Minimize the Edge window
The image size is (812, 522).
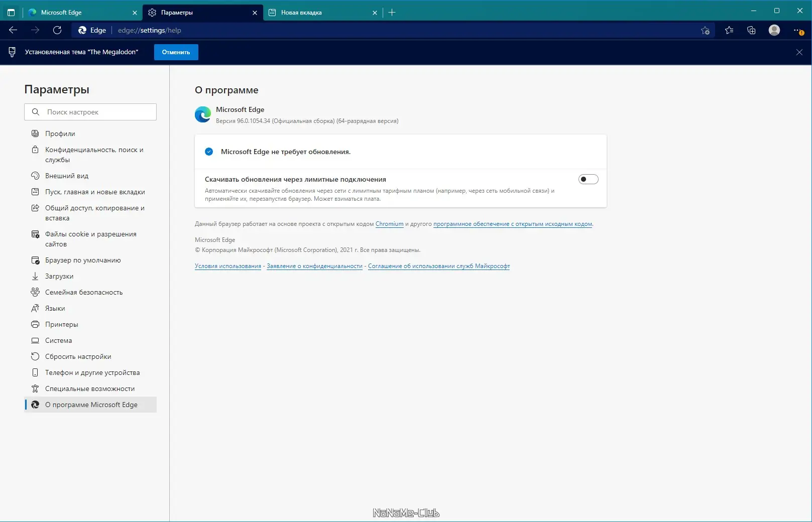(754, 11)
